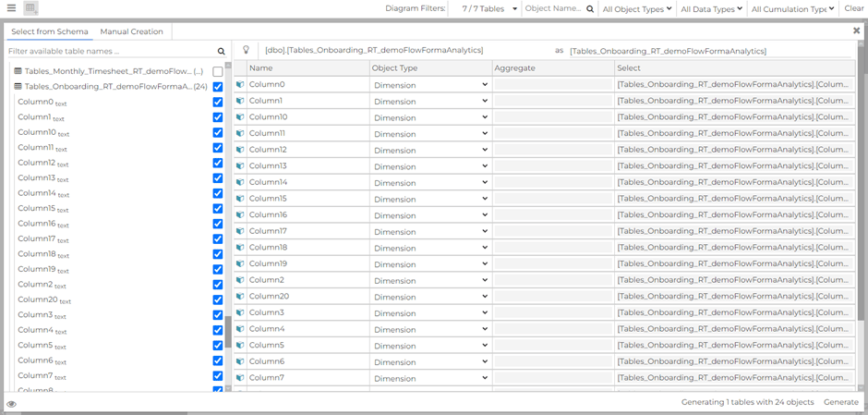Click the dimension cube icon for Column2 row
The image size is (868, 415).
240,280
